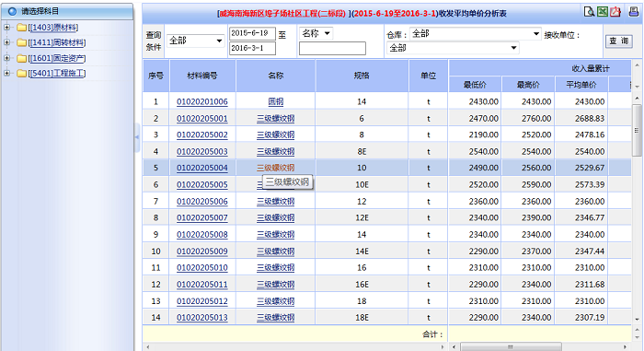Open print preview with the magnifier page icon
644x351 pixels.
[589, 12]
